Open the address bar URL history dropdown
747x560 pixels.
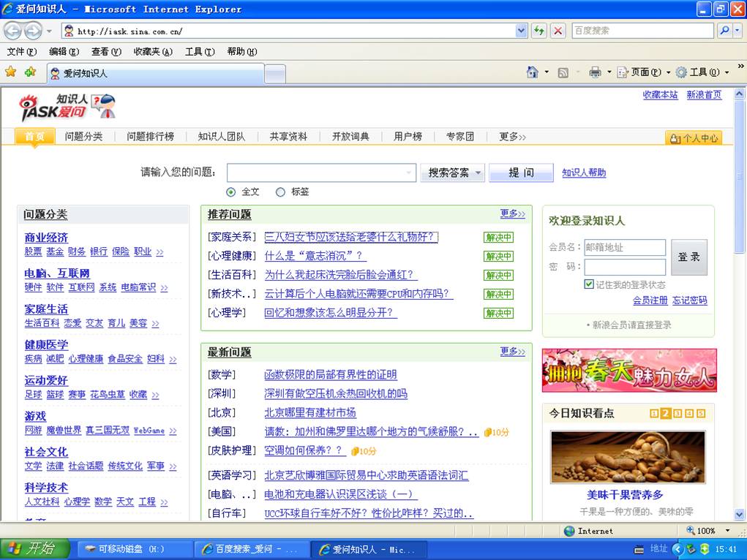pos(521,31)
